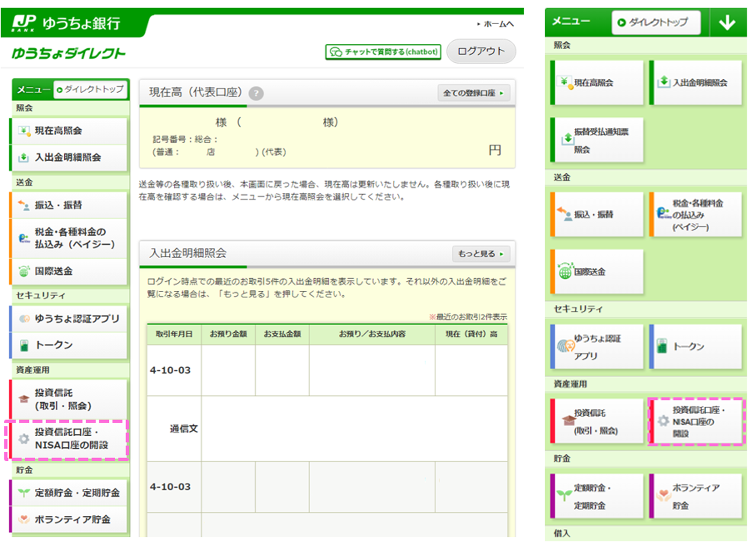Click the 振替受払通知票照会 tile icon in the right menu
This screenshot has height=547, width=756.
click(567, 139)
